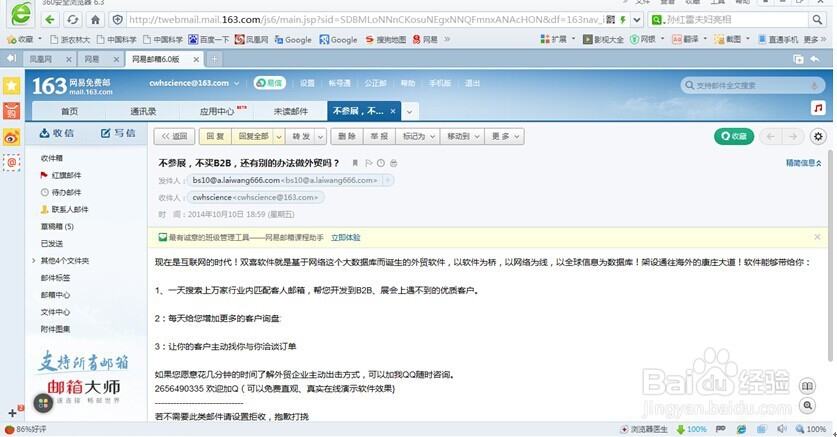This screenshot has height=437, width=837.
Task: Go to browser home page icon
Action: (x=95, y=20)
